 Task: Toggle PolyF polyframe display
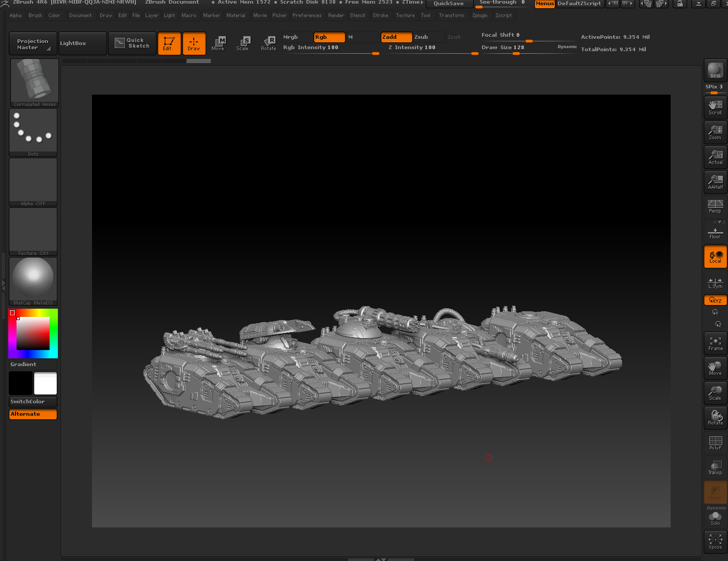715,443
